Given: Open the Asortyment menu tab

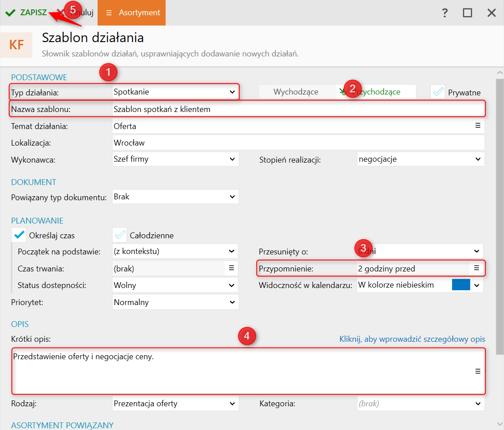Looking at the screenshot, I should tap(132, 13).
